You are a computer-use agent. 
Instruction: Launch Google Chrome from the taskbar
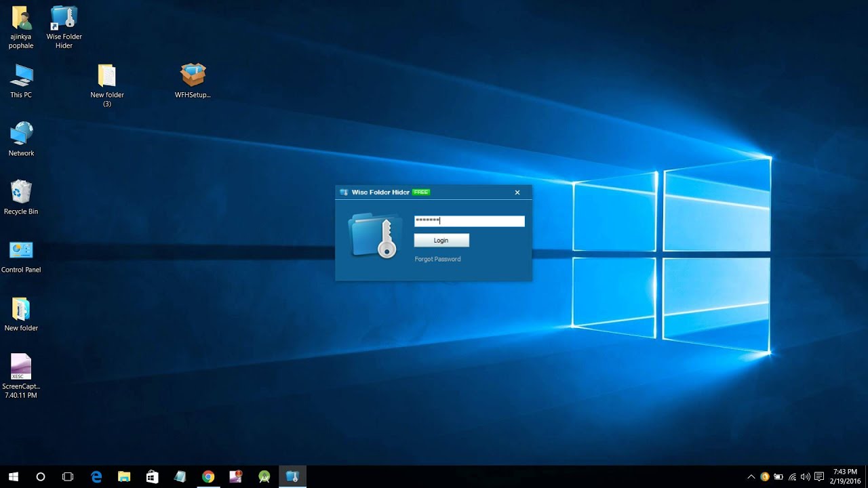[208, 476]
